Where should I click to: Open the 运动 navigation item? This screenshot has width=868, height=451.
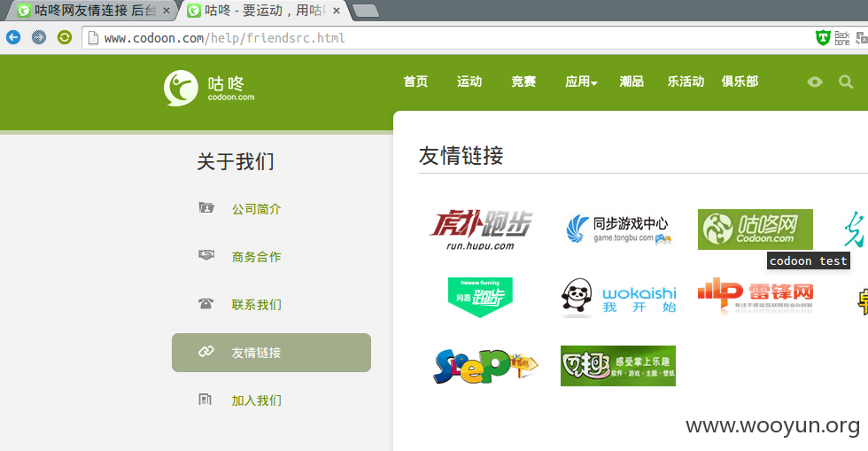click(x=469, y=82)
